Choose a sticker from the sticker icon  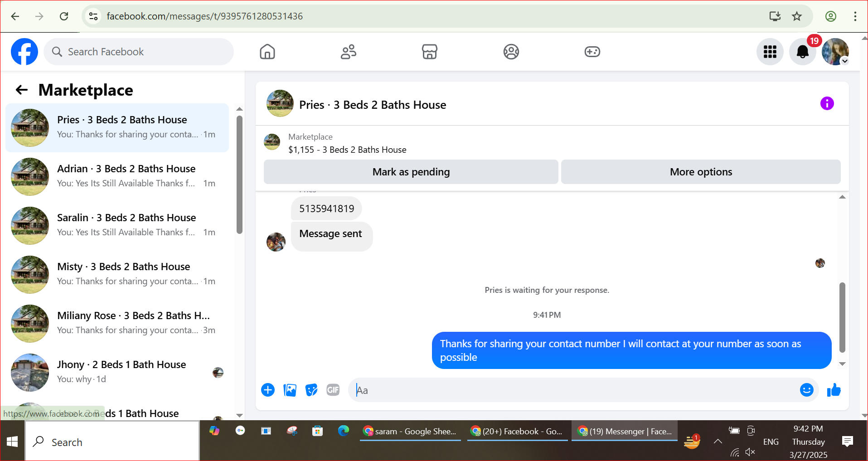(311, 390)
